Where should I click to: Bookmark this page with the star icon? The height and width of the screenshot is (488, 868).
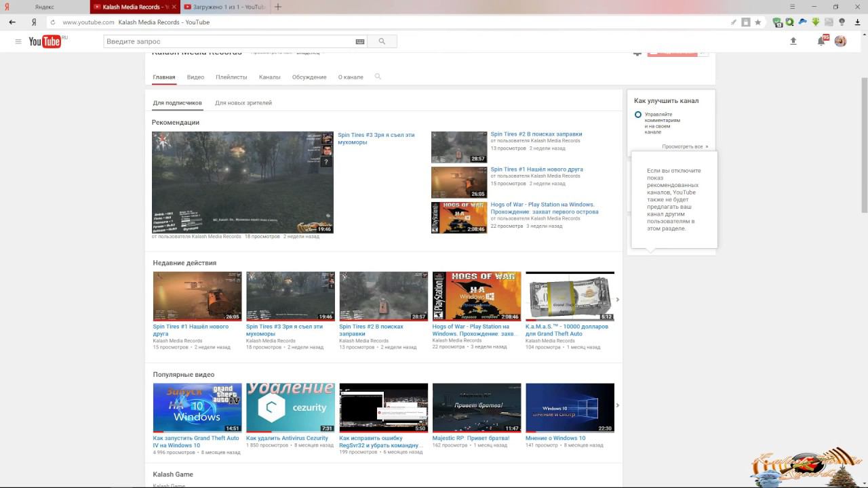(758, 22)
